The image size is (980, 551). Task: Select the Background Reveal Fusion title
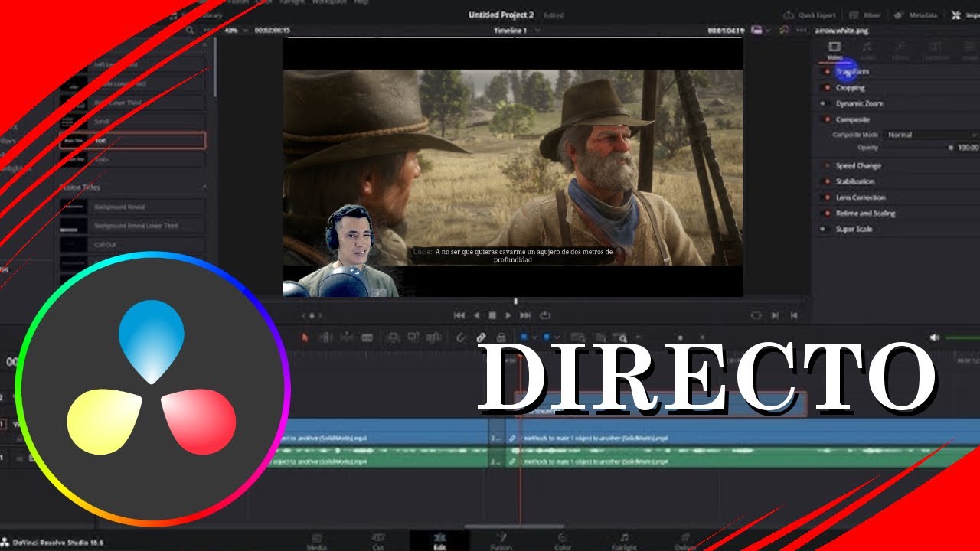(x=132, y=207)
